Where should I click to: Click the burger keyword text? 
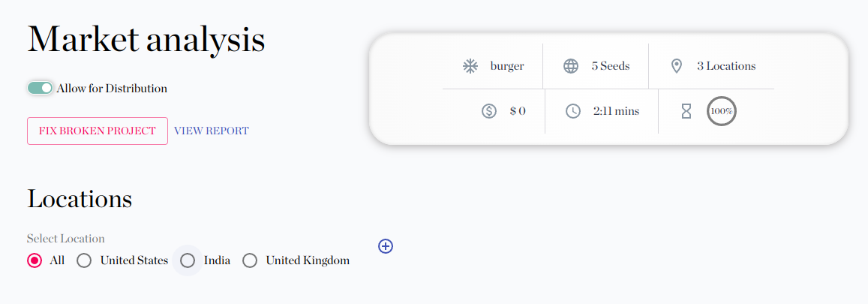[x=507, y=67]
